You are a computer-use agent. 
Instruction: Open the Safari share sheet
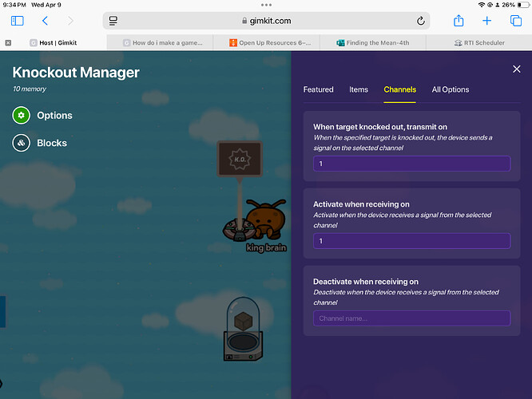459,21
